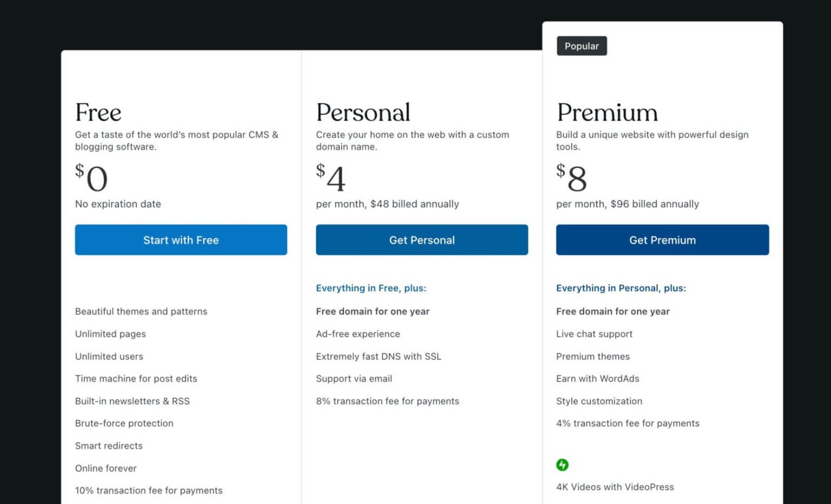The height and width of the screenshot is (504, 831).
Task: Click Support via email feature item
Action: click(354, 379)
